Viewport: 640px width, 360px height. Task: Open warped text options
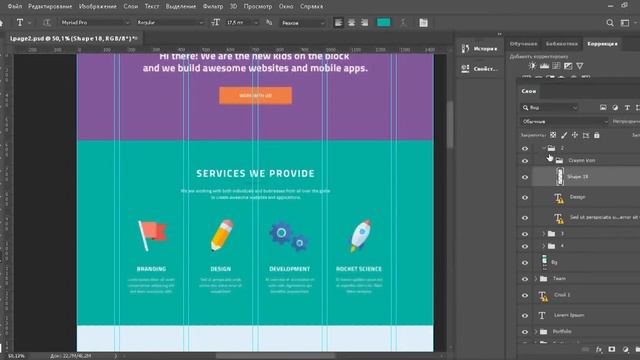point(403,23)
